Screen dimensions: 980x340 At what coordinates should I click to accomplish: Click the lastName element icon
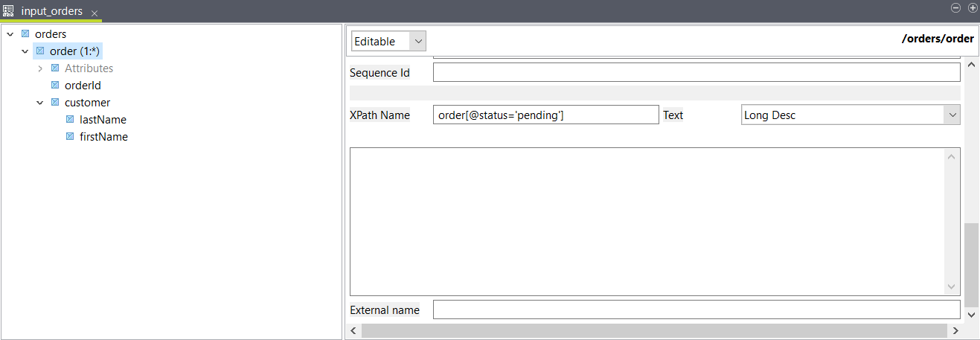tap(70, 120)
